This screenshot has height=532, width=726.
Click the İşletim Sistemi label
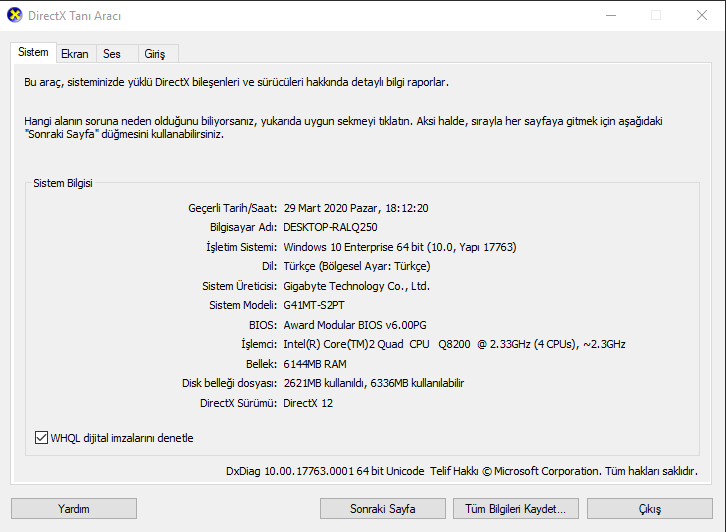pos(242,247)
